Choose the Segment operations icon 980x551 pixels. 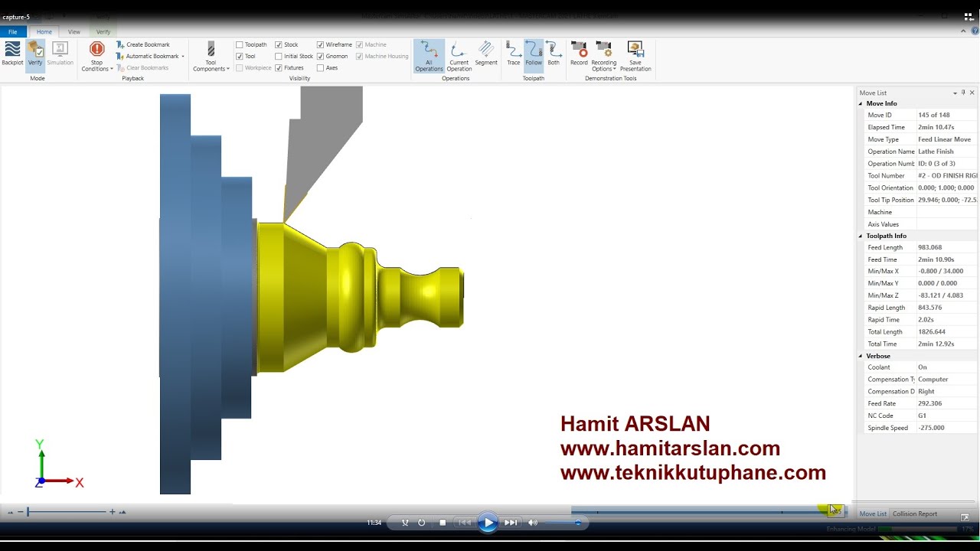coord(486,54)
